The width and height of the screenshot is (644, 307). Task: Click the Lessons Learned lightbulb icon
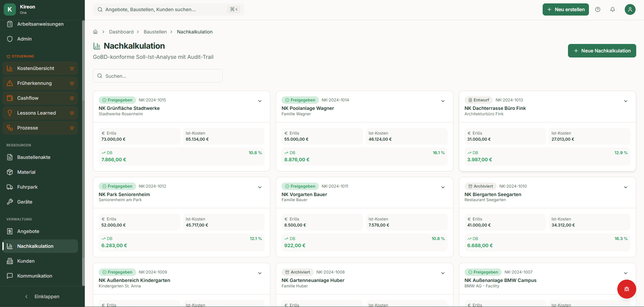click(10, 113)
